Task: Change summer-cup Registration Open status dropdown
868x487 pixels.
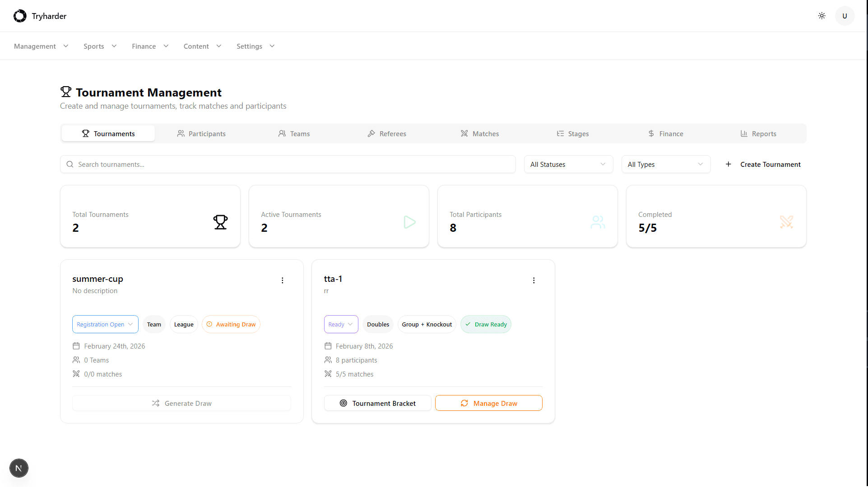Action: pos(105,325)
